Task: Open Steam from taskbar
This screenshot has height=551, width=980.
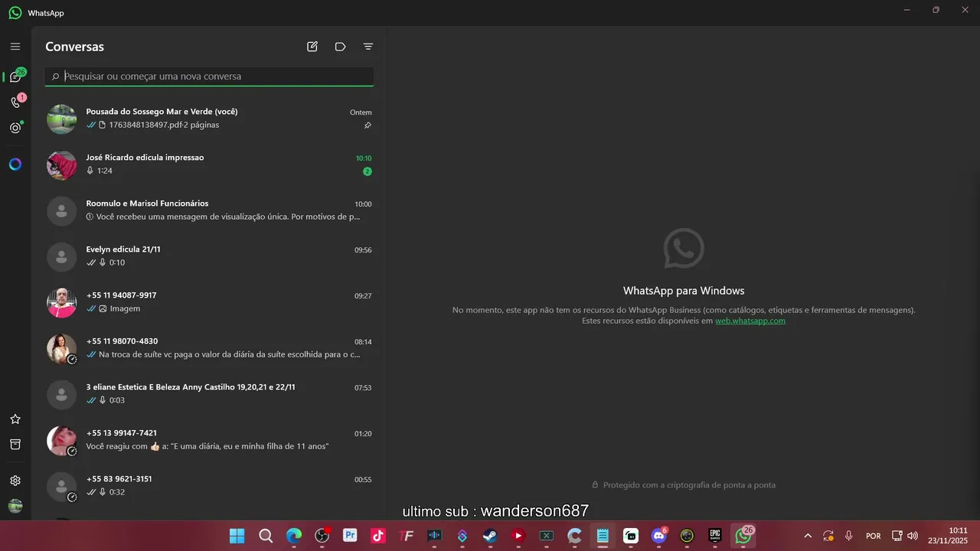Action: coord(490,536)
